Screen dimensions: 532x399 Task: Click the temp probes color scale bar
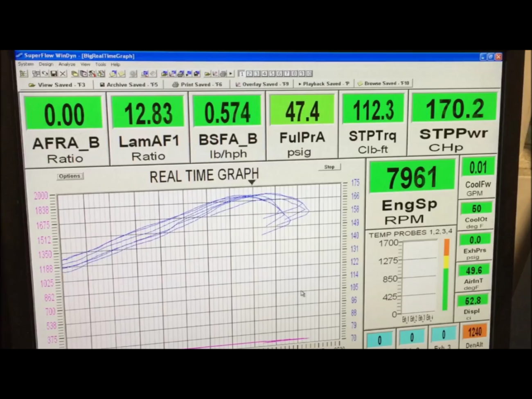[x=446, y=274]
